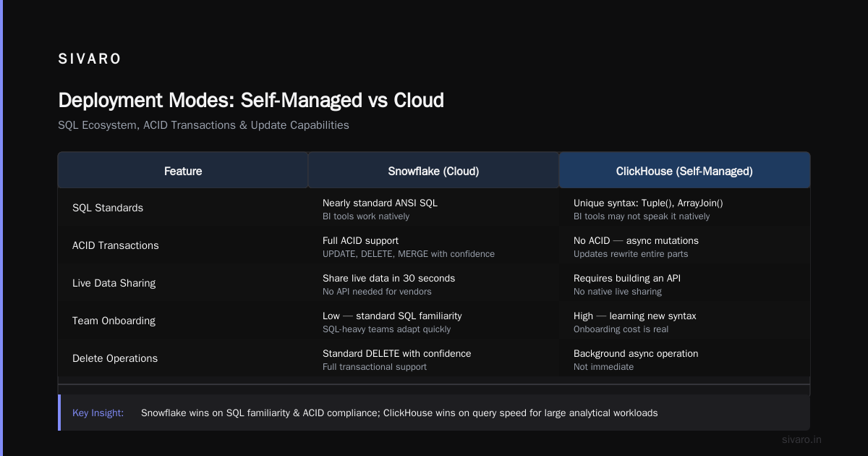
Task: Click the "Key Insight:" label
Action: click(98, 413)
